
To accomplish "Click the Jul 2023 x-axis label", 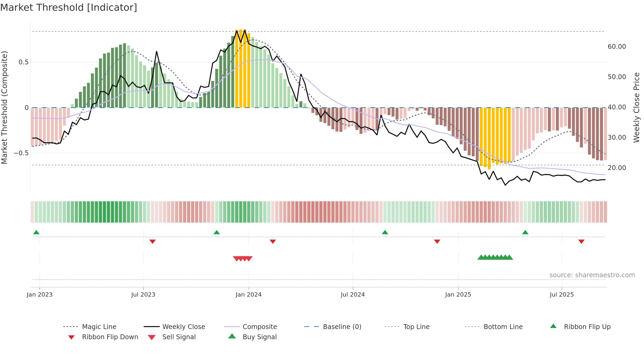I will [143, 294].
